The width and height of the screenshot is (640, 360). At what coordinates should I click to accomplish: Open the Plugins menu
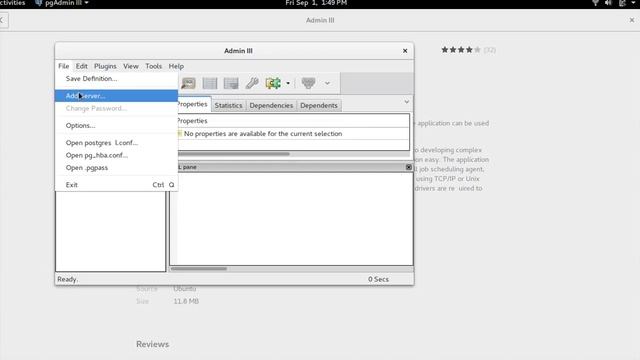pos(105,66)
